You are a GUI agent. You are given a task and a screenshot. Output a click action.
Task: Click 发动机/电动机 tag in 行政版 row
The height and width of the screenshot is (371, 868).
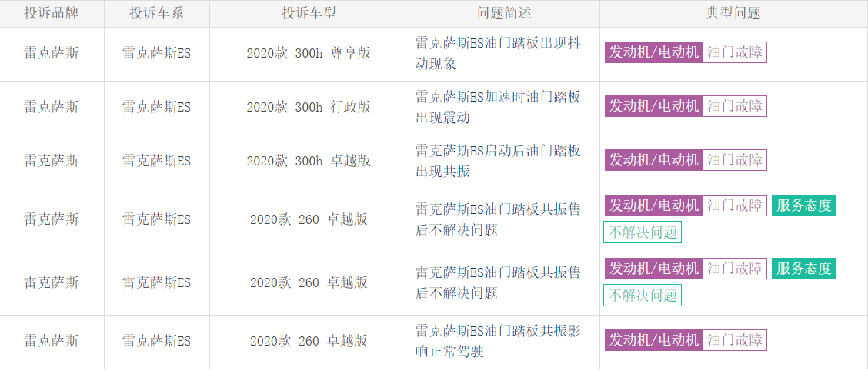(x=654, y=106)
